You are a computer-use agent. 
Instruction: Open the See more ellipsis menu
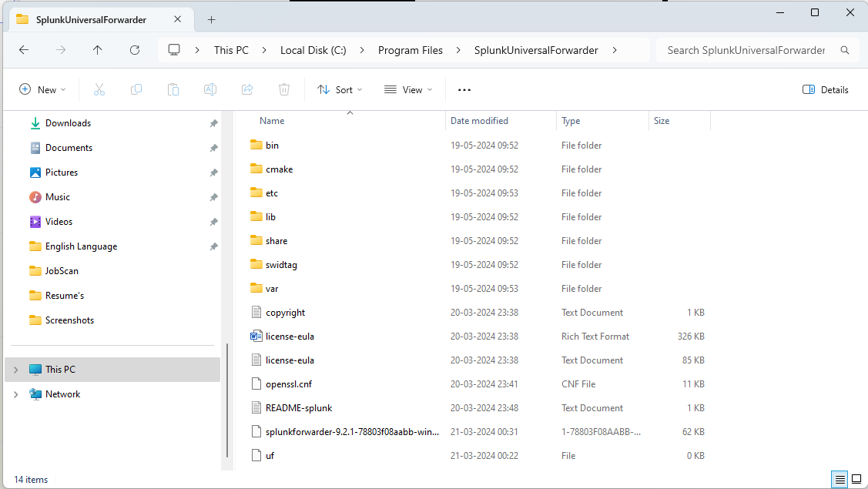point(464,90)
